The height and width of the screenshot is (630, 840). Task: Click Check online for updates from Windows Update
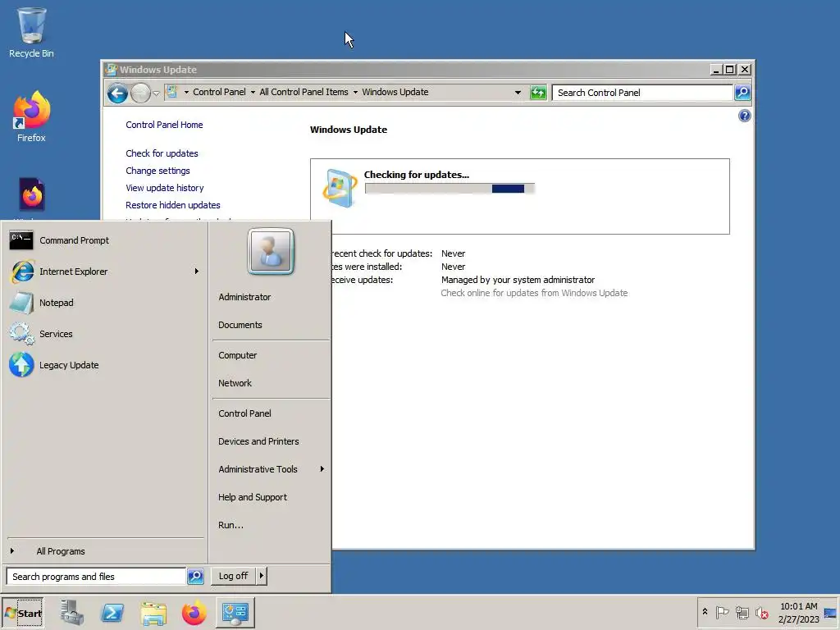pyautogui.click(x=534, y=293)
